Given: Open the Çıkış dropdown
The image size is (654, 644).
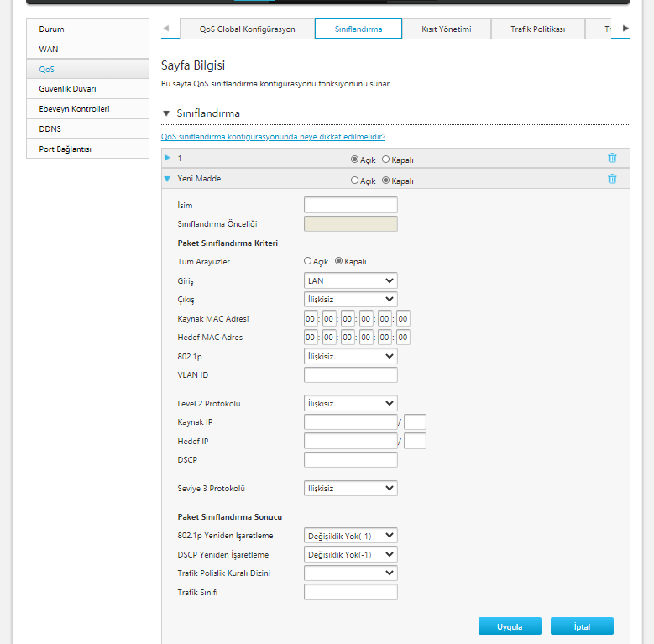Looking at the screenshot, I should 350,300.
